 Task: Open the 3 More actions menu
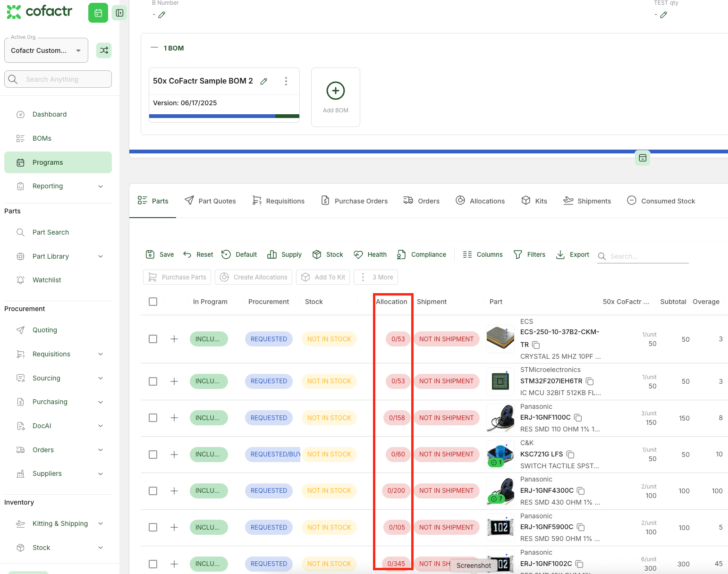click(376, 277)
